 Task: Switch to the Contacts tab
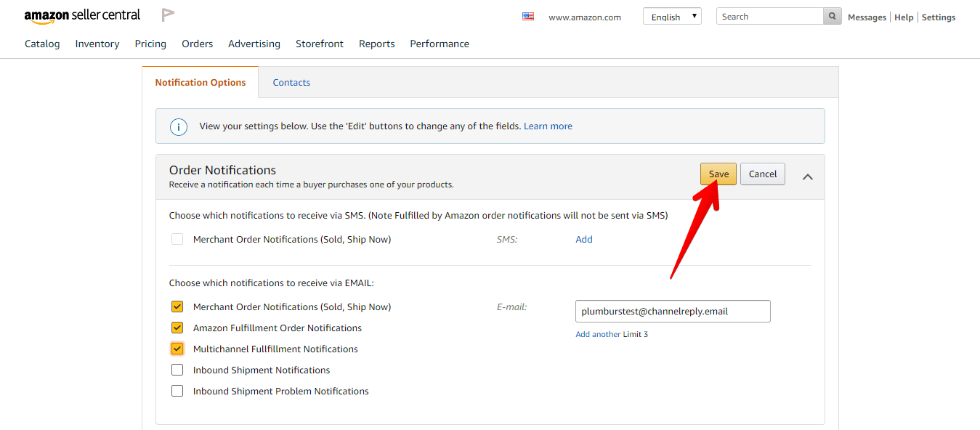[x=291, y=82]
